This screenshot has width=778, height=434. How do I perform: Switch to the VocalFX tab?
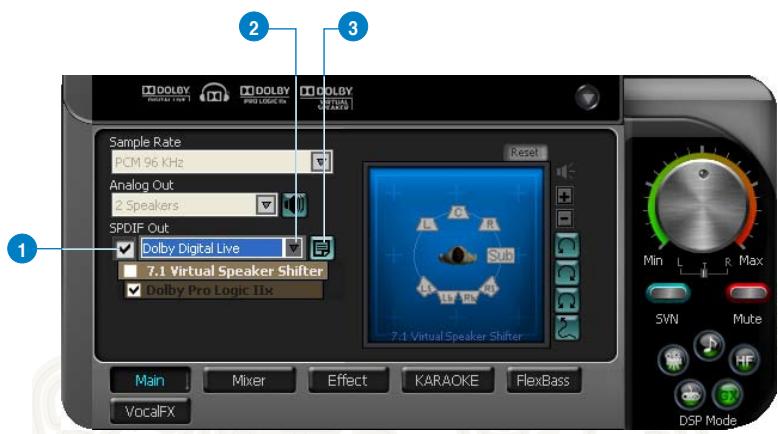coord(150,411)
